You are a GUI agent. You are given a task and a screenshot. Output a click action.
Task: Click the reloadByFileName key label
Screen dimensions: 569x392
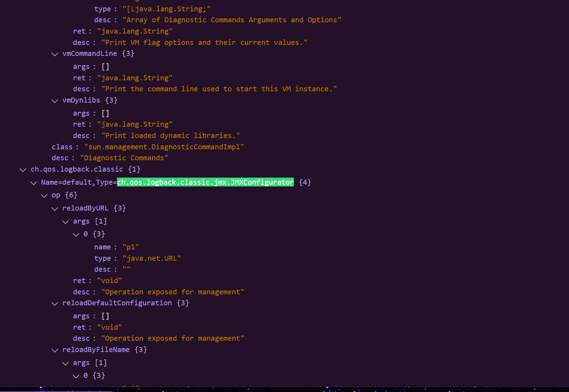(x=96, y=350)
